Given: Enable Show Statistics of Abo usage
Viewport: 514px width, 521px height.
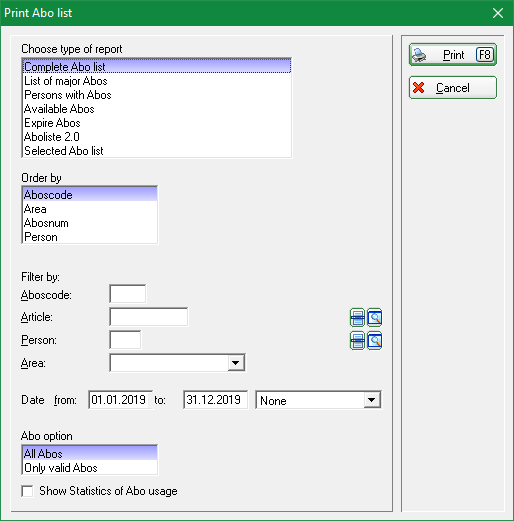Looking at the screenshot, I should click(28, 491).
